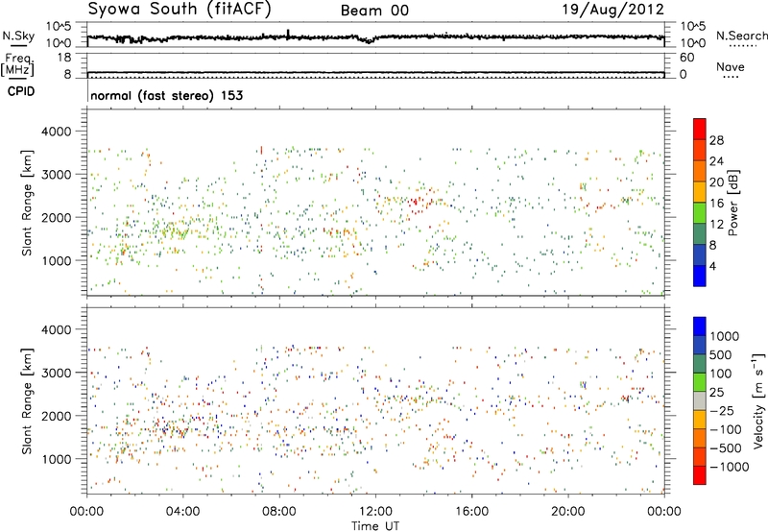Click the '10^5' tick beside N.Search
The width and height of the screenshot is (768, 532).
692,27
